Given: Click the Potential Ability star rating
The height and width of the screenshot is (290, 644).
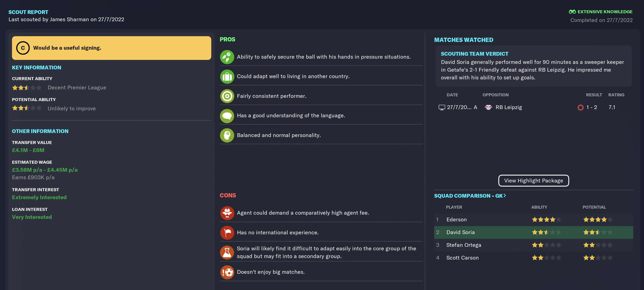Looking at the screenshot, I should pyautogui.click(x=27, y=108).
